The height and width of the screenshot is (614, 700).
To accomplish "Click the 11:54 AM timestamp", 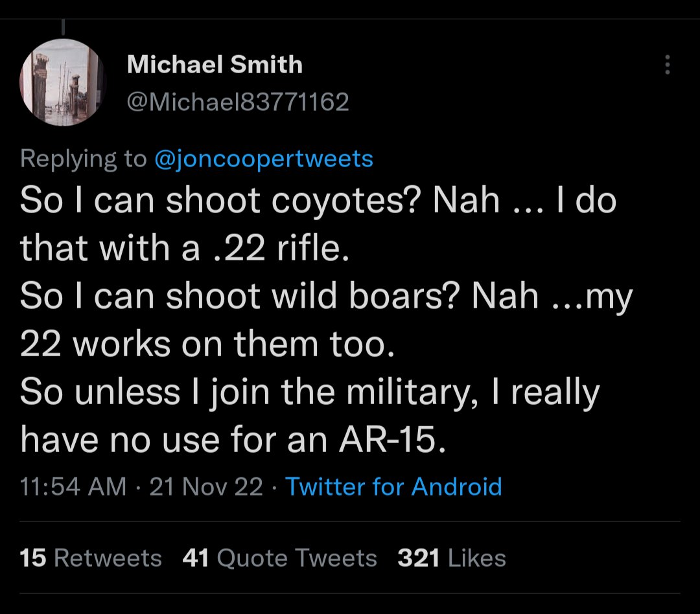I will (x=73, y=486).
